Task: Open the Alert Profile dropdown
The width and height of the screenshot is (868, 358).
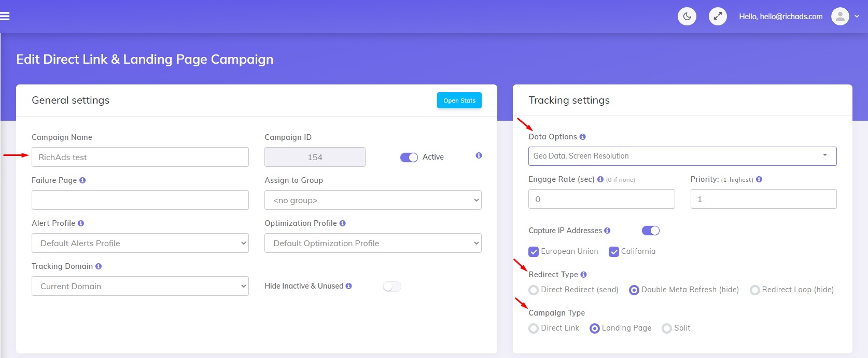Action: [140, 244]
